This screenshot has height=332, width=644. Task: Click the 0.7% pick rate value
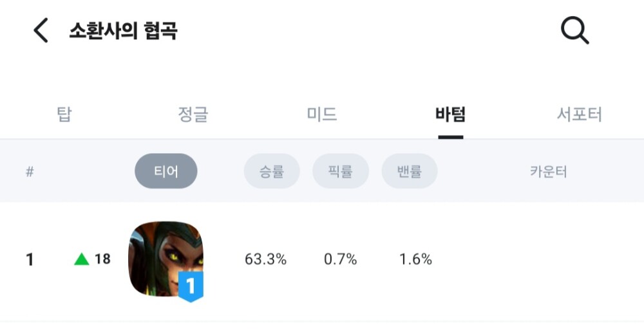[x=340, y=260]
